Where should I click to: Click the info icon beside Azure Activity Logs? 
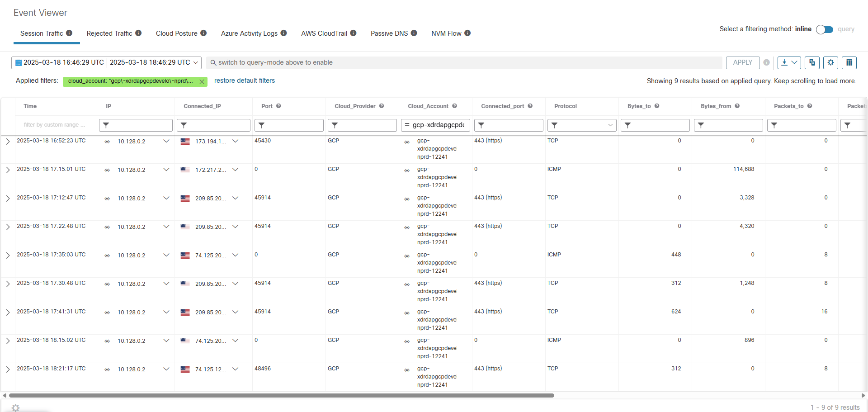point(283,33)
